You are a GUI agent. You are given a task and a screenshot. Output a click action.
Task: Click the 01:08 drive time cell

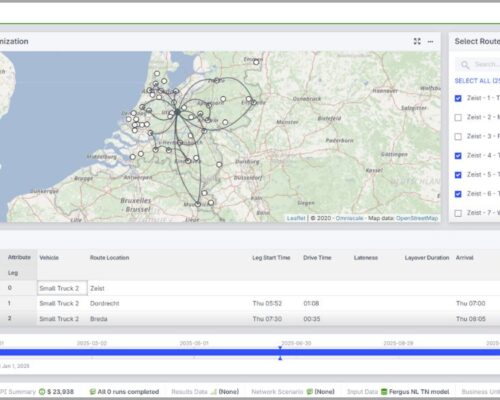[311, 303]
